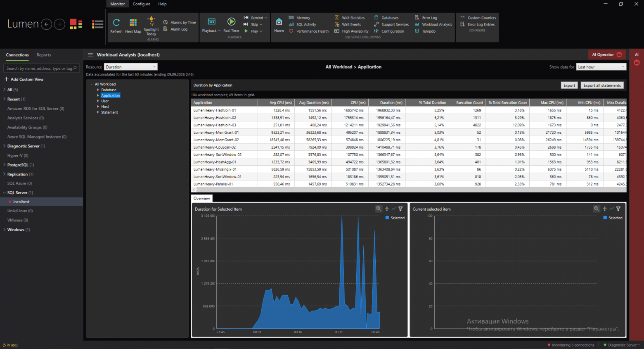Viewport: 644px width, 349px height.
Task: Open the Error Log drilldown
Action: pyautogui.click(x=426, y=18)
